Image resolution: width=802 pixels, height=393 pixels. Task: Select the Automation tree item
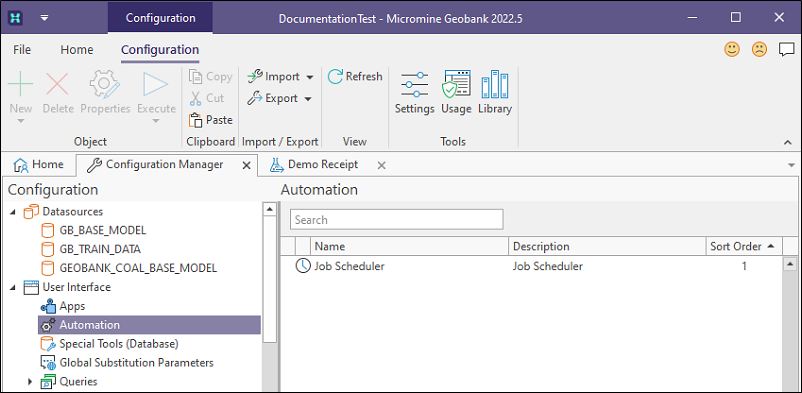click(149, 325)
